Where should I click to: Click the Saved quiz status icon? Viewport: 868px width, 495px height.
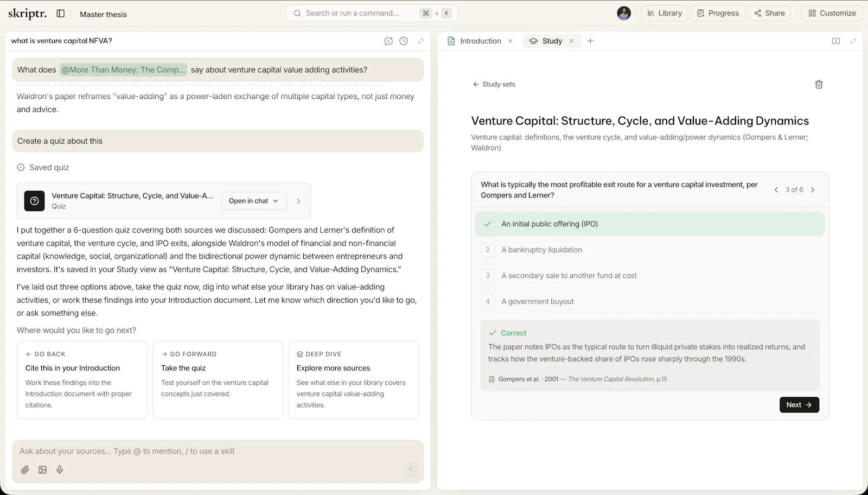[21, 167]
